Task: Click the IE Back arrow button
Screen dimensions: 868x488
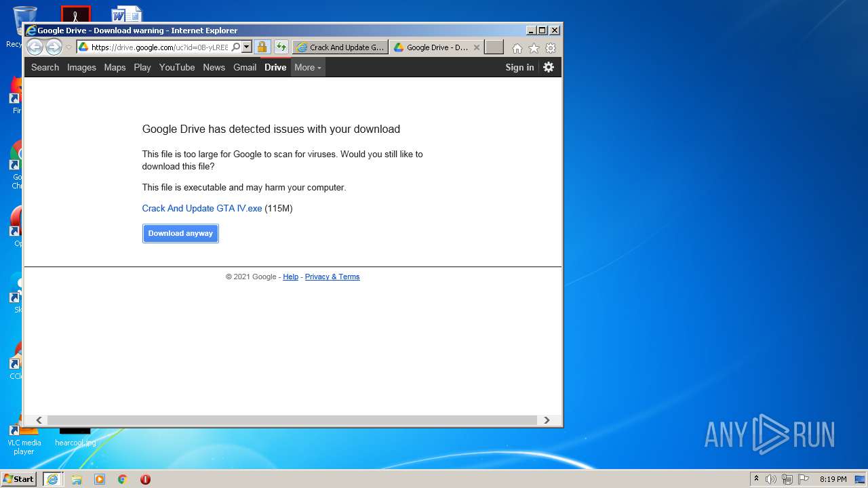Action: tap(35, 47)
